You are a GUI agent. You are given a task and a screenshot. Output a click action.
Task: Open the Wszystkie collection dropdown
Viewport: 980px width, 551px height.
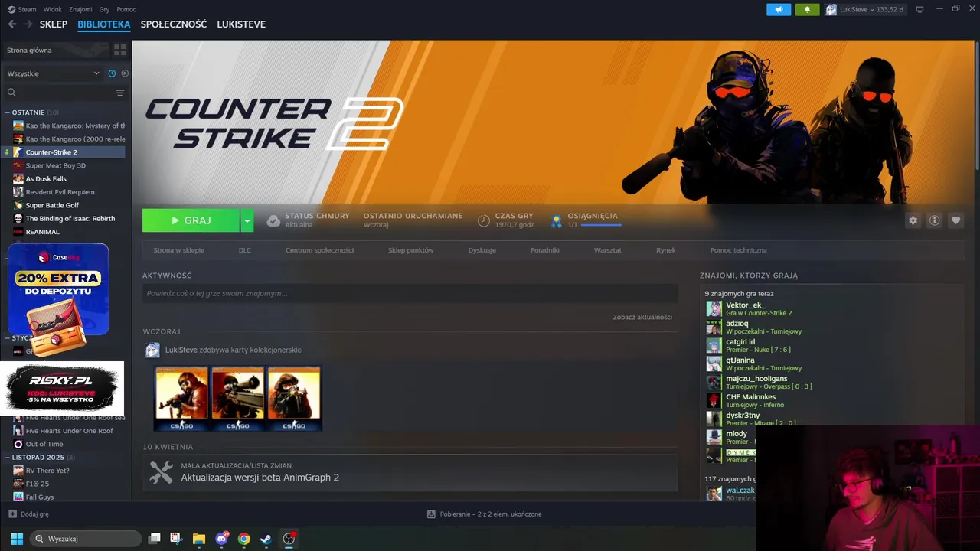click(x=54, y=73)
